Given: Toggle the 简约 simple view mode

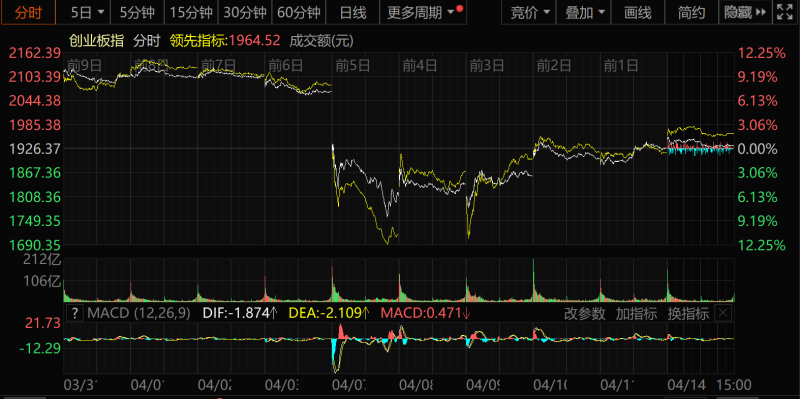Looking at the screenshot, I should [x=691, y=13].
